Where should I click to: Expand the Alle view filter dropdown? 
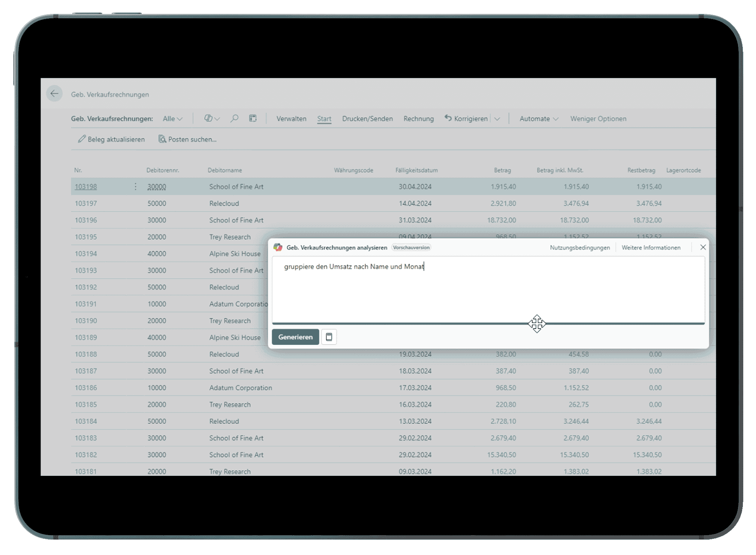click(173, 118)
